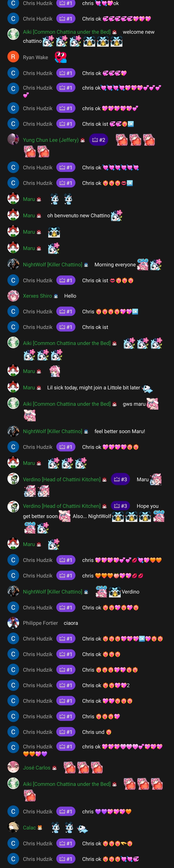174x868 pixels.
Task: Click the member badge beside José Carlos
Action: [55, 768]
